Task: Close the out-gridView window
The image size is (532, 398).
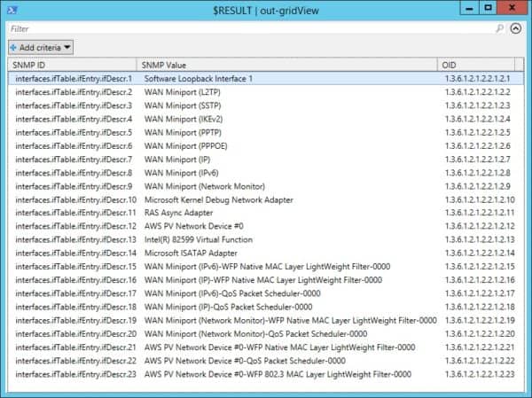Action: (513, 7)
